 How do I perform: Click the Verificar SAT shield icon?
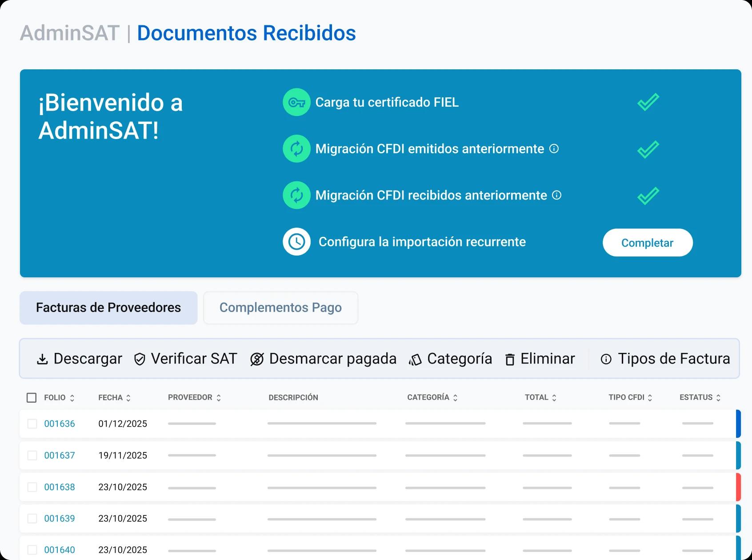140,359
